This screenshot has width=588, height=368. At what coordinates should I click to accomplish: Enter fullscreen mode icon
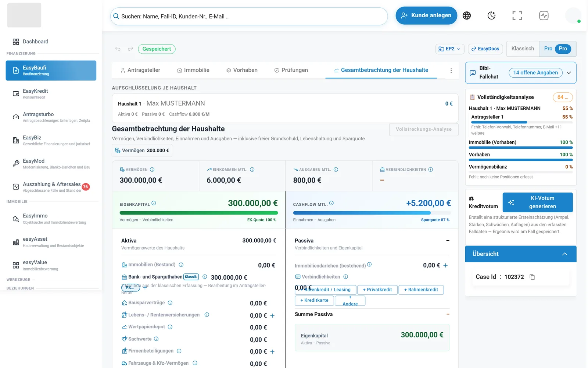click(517, 15)
